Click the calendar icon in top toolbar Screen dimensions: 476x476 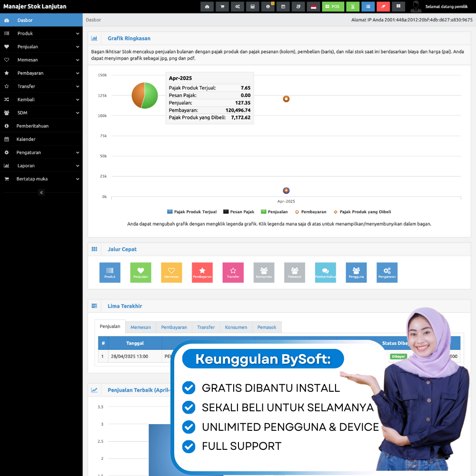click(283, 7)
